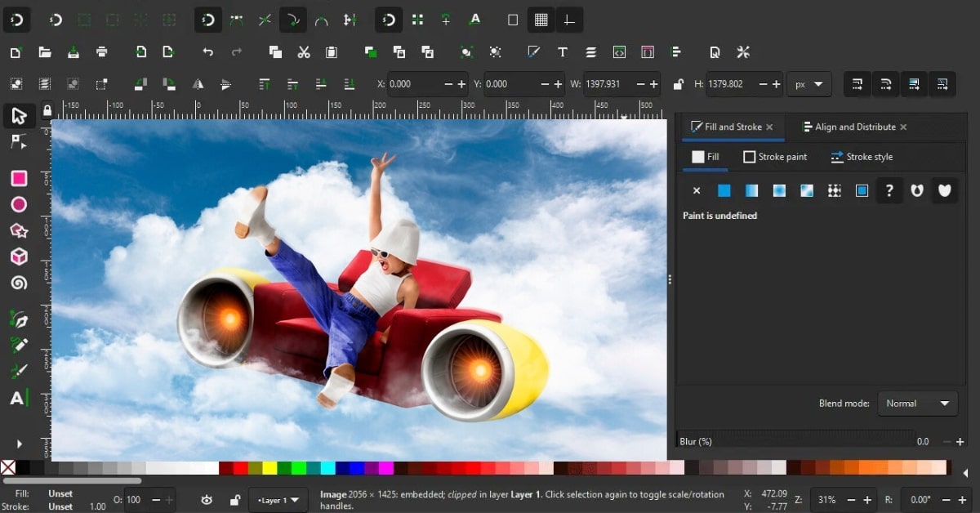Open Fill and Stroke from paintbrush toolbar icon
Viewport: 980px width, 513px height.
tap(534, 52)
